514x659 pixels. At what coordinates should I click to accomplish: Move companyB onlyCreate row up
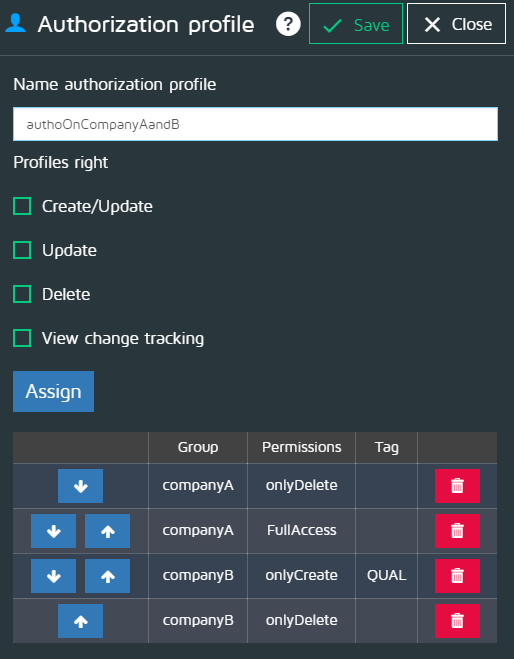point(107,576)
